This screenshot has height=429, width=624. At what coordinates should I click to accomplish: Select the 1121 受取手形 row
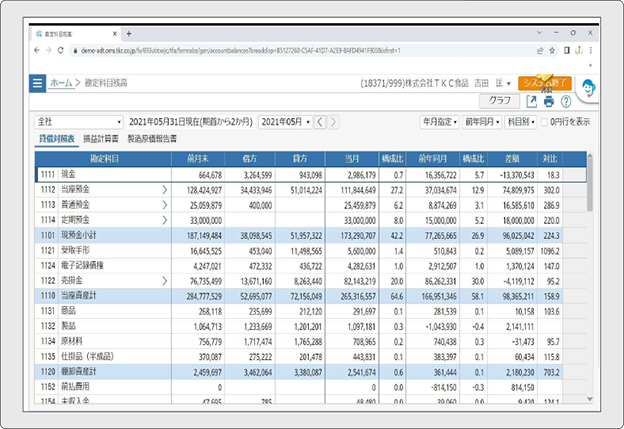[310, 251]
